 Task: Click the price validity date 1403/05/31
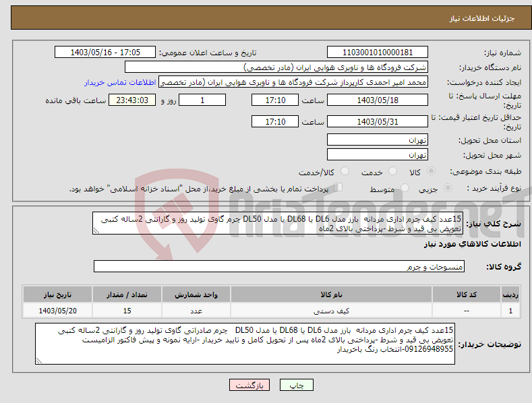[378, 121]
